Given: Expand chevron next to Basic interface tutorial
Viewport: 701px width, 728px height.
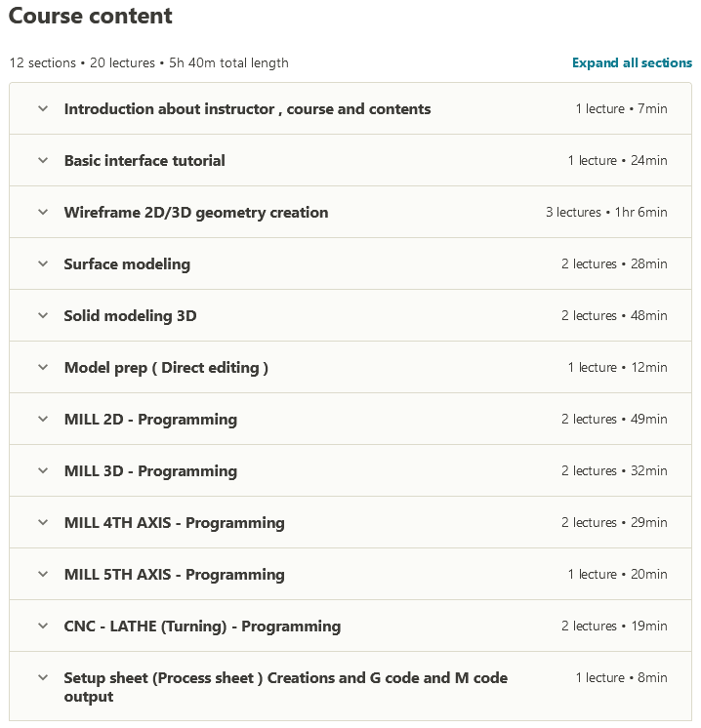Looking at the screenshot, I should [43, 160].
